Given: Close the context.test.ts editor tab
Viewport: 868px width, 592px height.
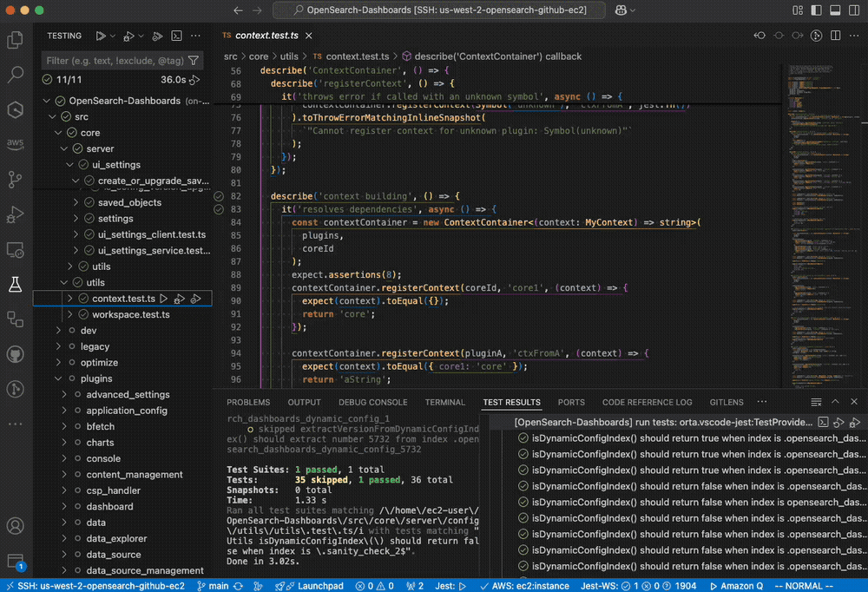Looking at the screenshot, I should click(x=309, y=36).
